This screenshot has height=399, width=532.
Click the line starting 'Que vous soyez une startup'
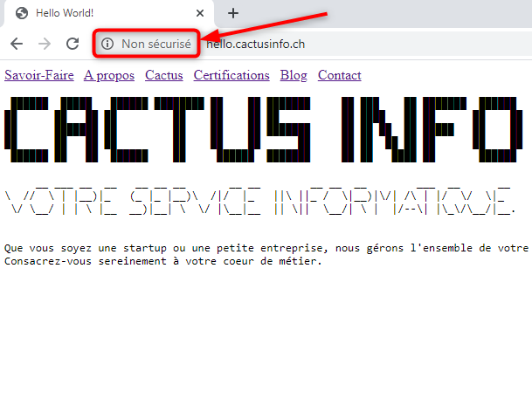266,248
